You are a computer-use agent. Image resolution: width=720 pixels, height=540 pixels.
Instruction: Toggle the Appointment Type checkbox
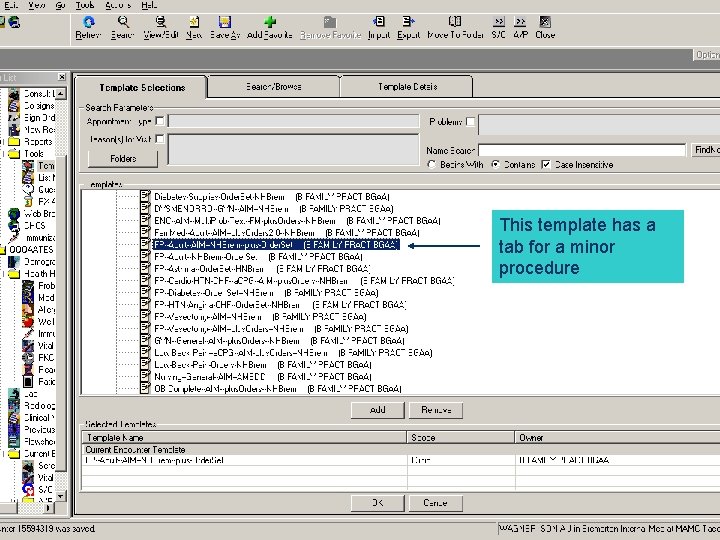[x=160, y=121]
